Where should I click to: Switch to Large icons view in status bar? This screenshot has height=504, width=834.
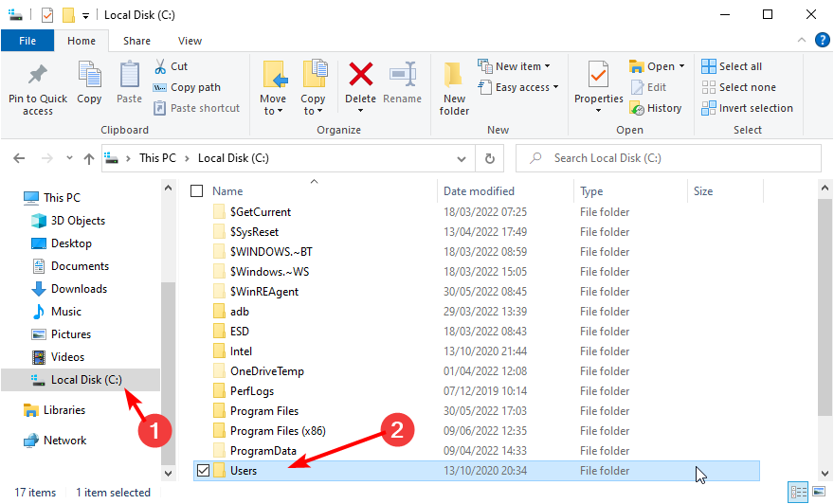click(x=819, y=492)
